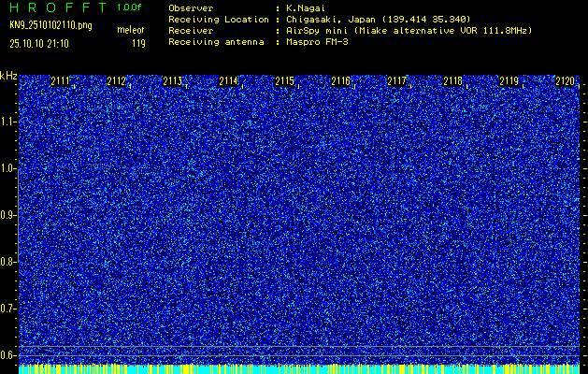Click the 1.1 frequency axis label
Viewport: 588px width, 374px height.
[8, 122]
